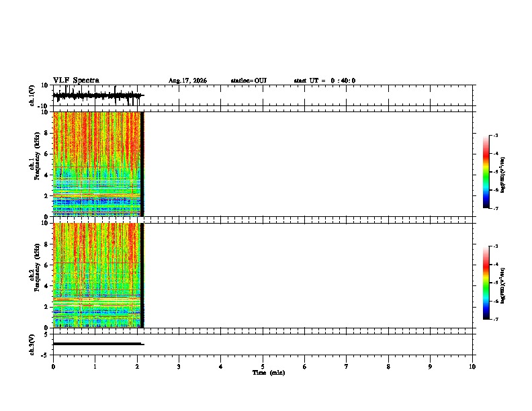Click the black vertical band ending ch.1 spectrogram
The image size is (532, 411).
[142, 164]
